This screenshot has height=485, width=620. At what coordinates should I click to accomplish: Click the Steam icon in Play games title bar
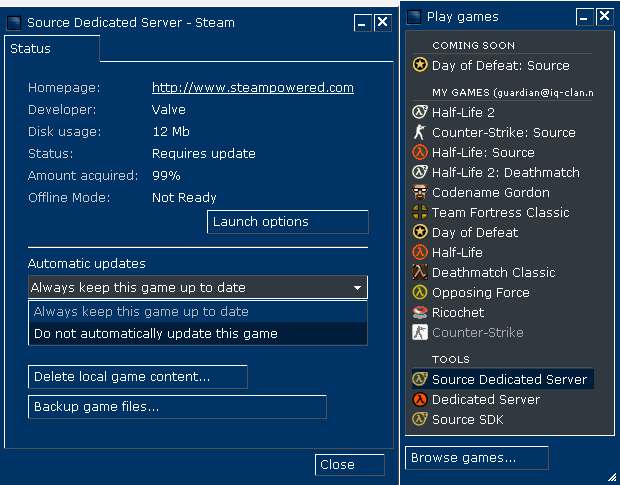(x=414, y=17)
